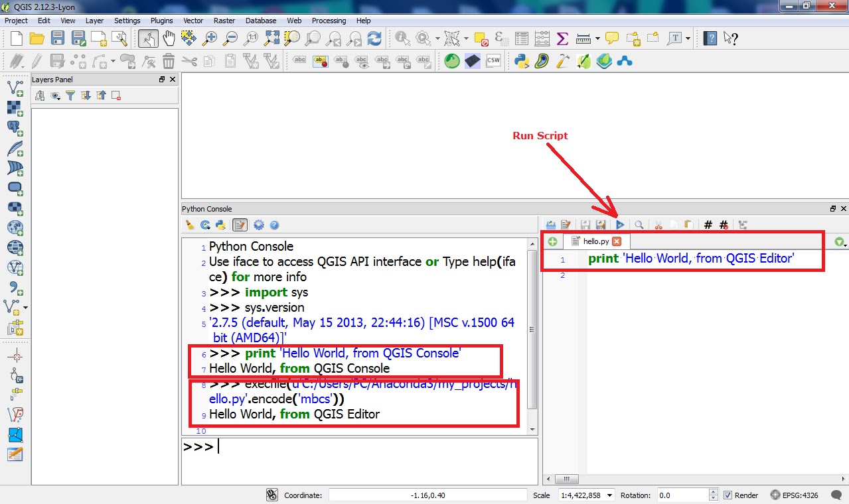Delete selected features trash icon
Viewport: 849px width, 504px height.
169,62
